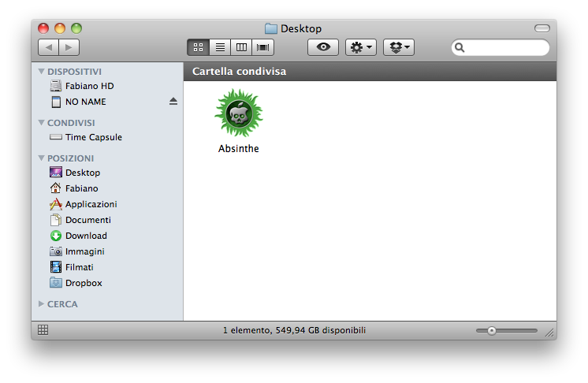Open the gear Action dropdown menu
Viewport: 588px width, 383px height.
361,47
